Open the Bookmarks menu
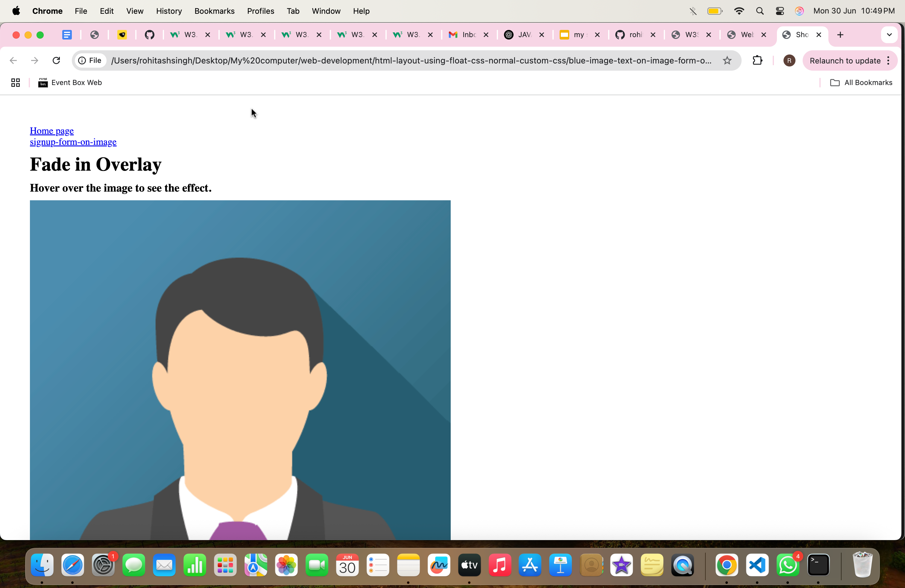Viewport: 905px width, 588px height. pyautogui.click(x=214, y=11)
